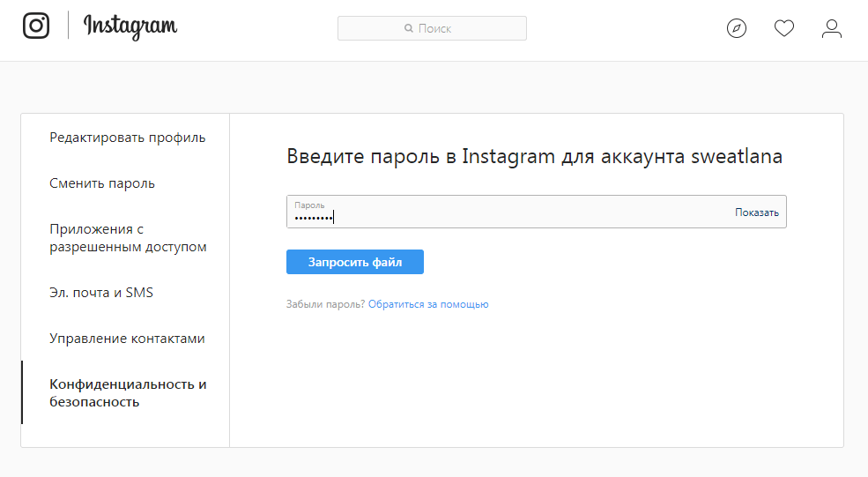Click the Instagram camera logo icon

tap(36, 26)
